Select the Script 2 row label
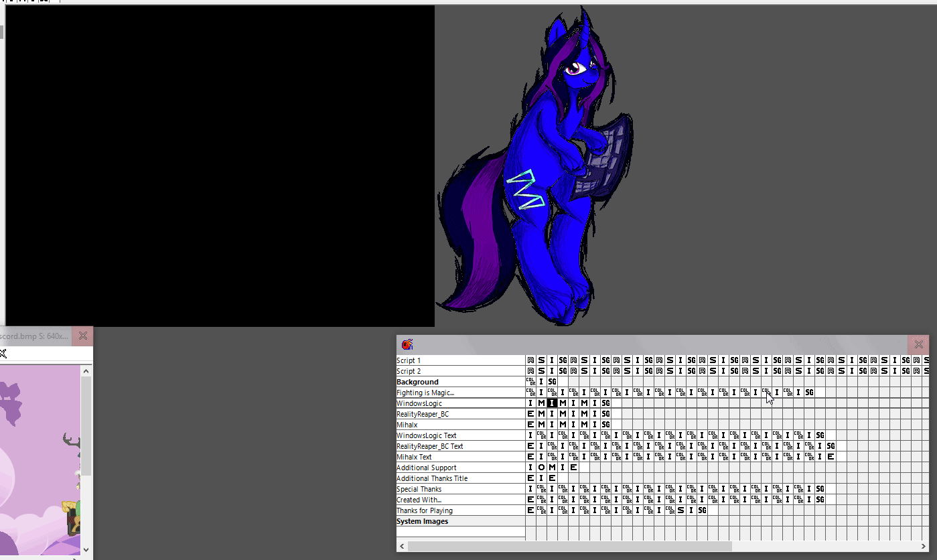The width and height of the screenshot is (937, 560). click(461, 371)
